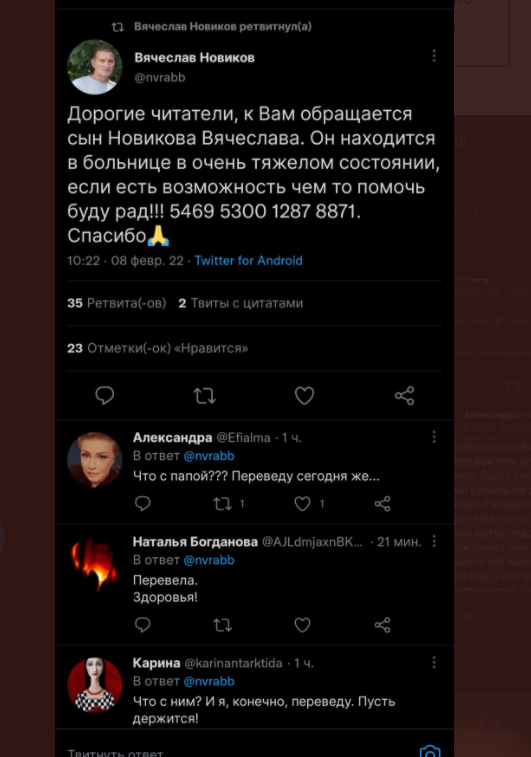This screenshot has height=757, width=531.
Task: Retweet Александра's reply
Action: (223, 504)
